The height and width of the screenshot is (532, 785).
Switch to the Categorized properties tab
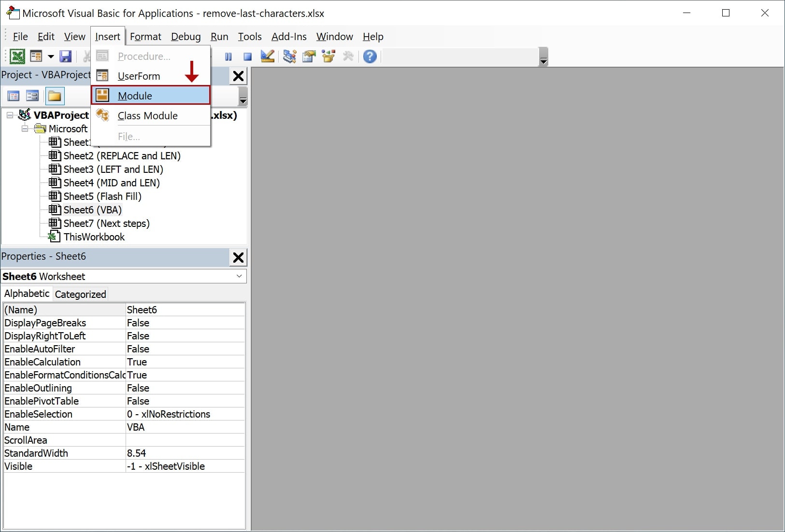[80, 294]
